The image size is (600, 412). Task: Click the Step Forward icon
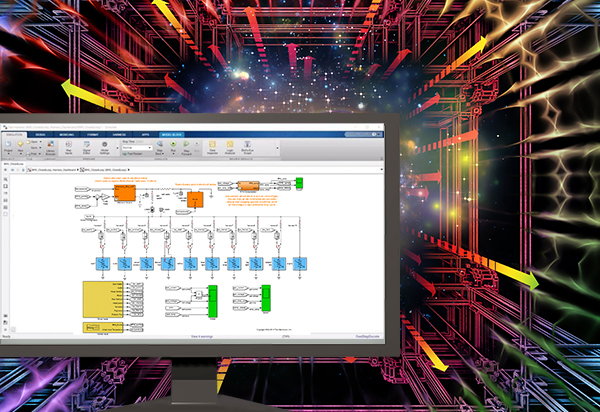tap(187, 146)
